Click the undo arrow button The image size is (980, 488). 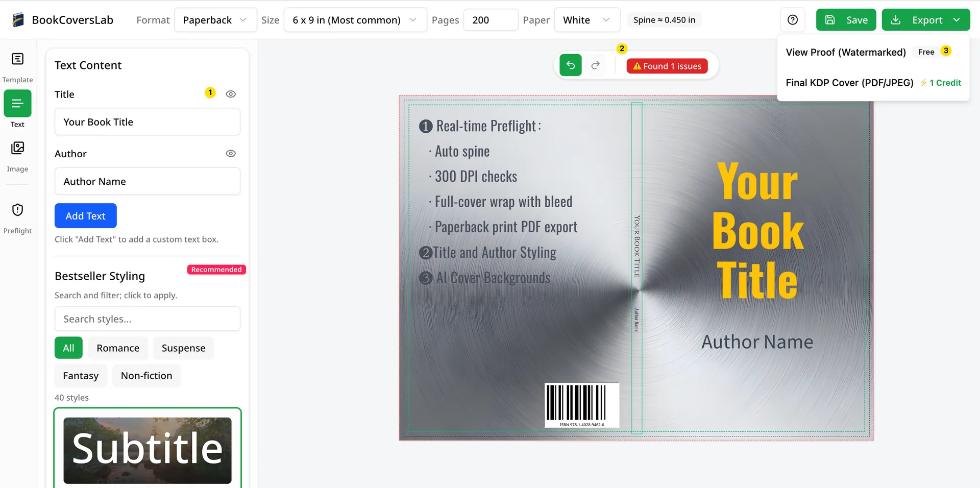click(x=571, y=65)
